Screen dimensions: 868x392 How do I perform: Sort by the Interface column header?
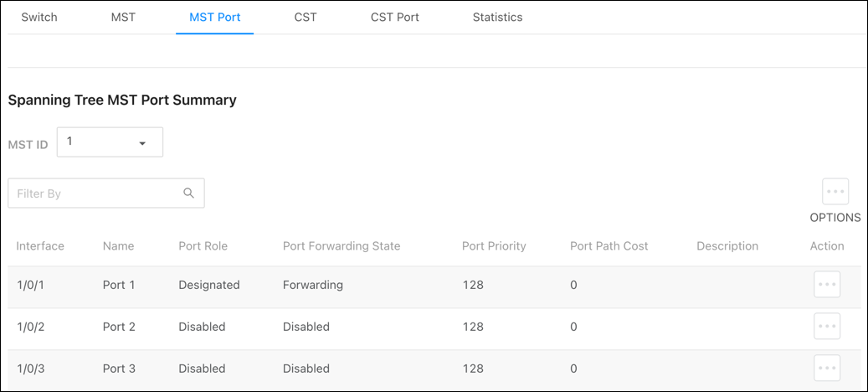pyautogui.click(x=40, y=245)
